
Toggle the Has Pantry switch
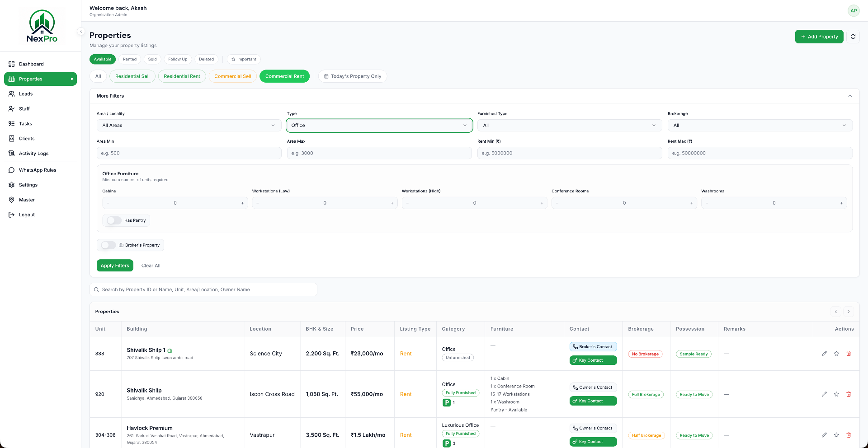[x=114, y=220]
